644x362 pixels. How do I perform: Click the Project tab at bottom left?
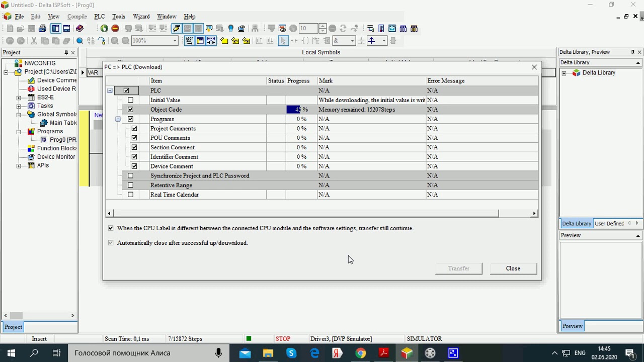pos(13,327)
